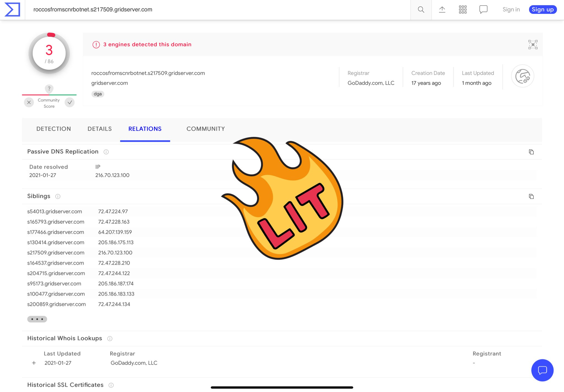Open the gridserver.com parent domain link
Screen dimensions: 564x392
[110, 83]
